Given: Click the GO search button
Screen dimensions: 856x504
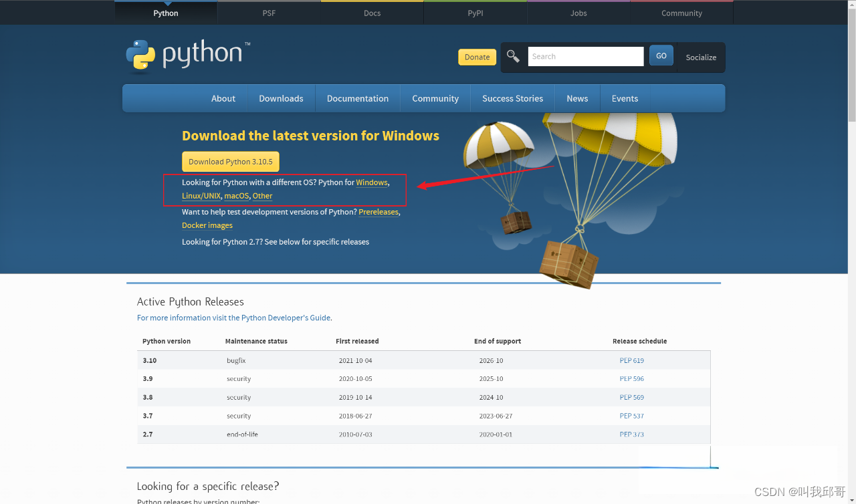Looking at the screenshot, I should point(661,56).
